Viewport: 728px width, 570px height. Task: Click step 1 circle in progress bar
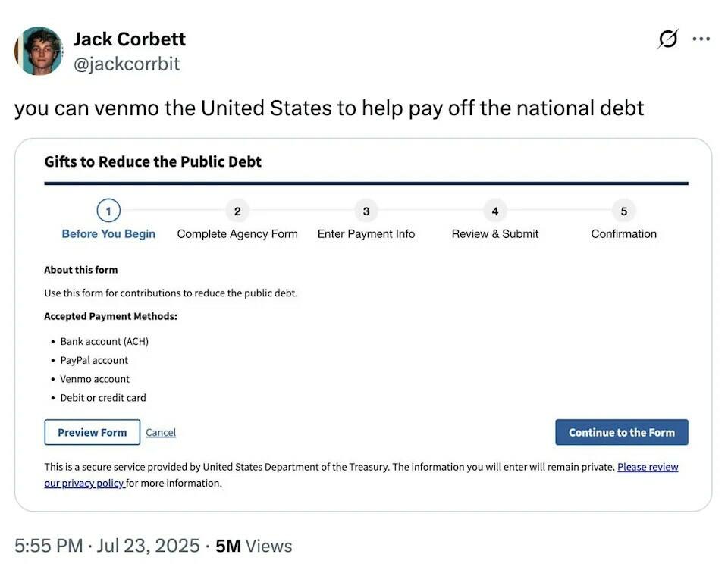(x=108, y=211)
